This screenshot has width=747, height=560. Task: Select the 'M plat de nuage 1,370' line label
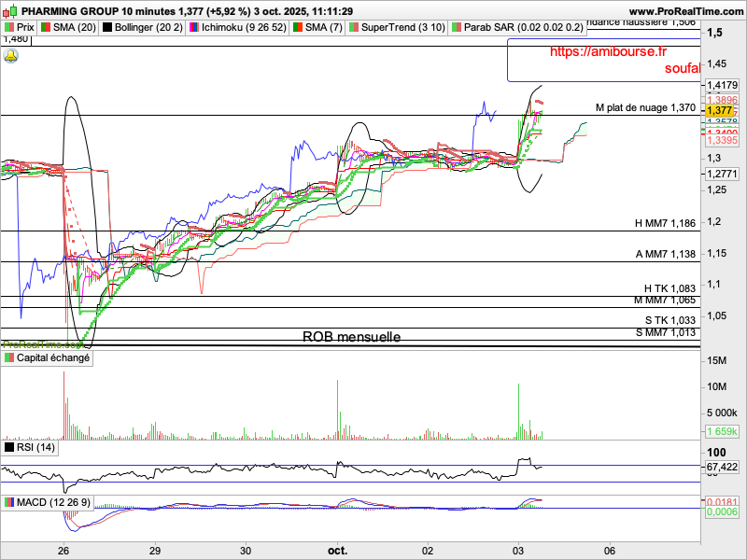coord(645,108)
